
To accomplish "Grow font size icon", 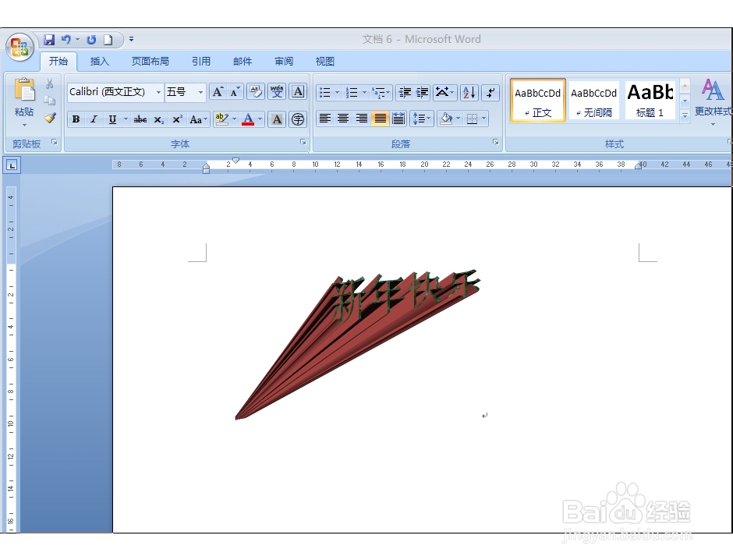I will 218,91.
